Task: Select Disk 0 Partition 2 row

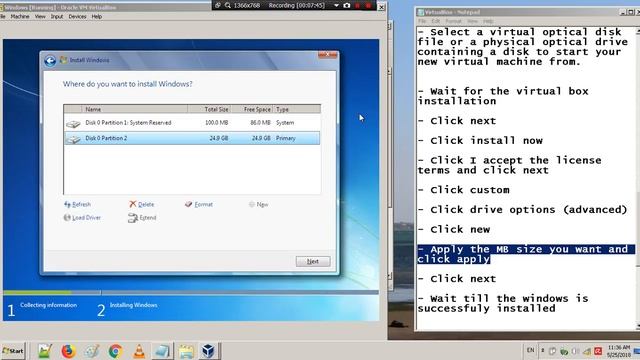Action: click(192, 138)
